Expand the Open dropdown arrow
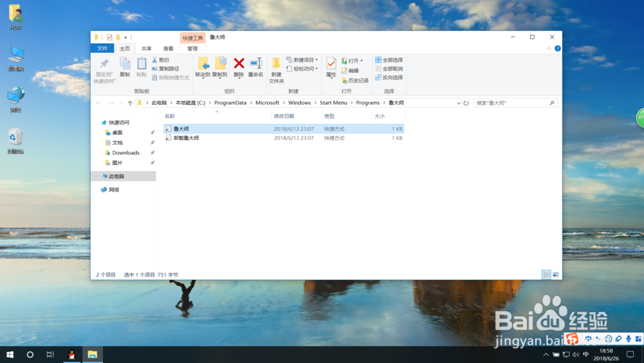 click(x=361, y=61)
